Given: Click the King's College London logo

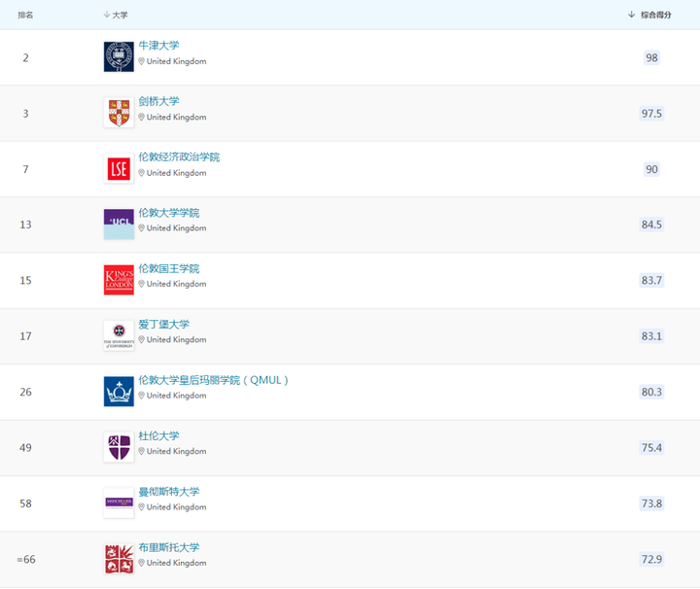Looking at the screenshot, I should pyautogui.click(x=119, y=280).
